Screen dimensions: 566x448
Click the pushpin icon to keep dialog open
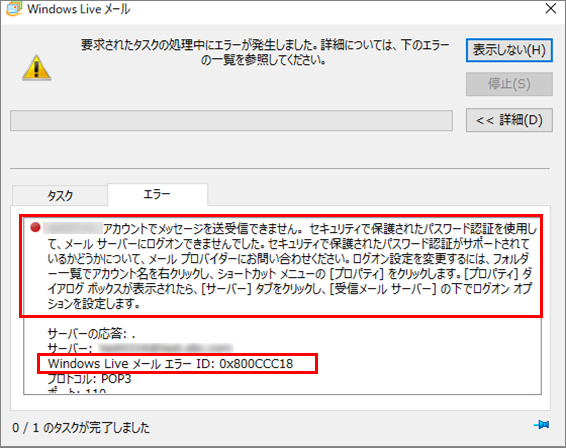[541, 425]
